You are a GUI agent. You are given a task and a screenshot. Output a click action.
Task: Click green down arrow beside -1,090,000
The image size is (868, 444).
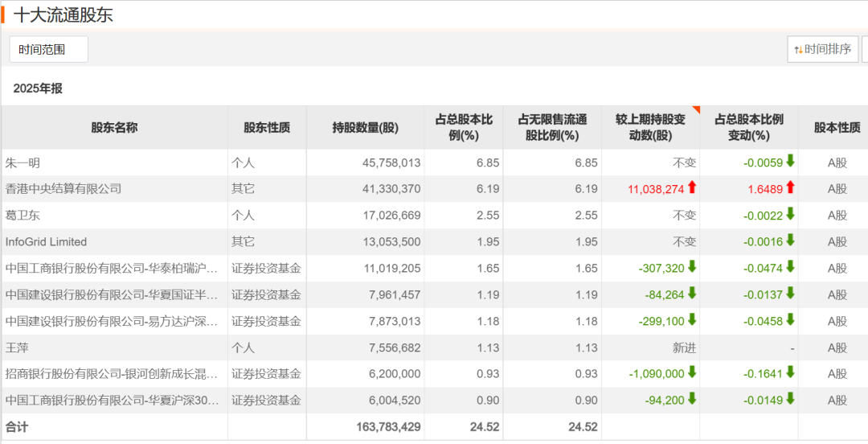692,373
